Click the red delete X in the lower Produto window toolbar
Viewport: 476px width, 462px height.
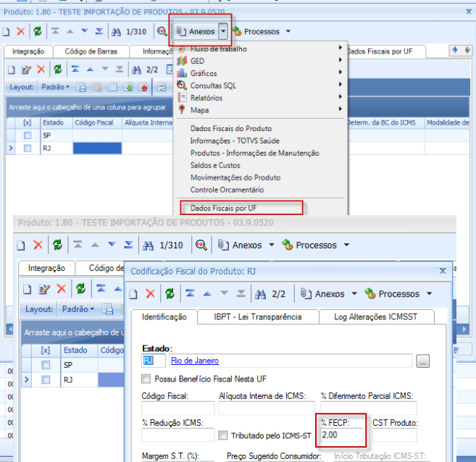point(38,245)
